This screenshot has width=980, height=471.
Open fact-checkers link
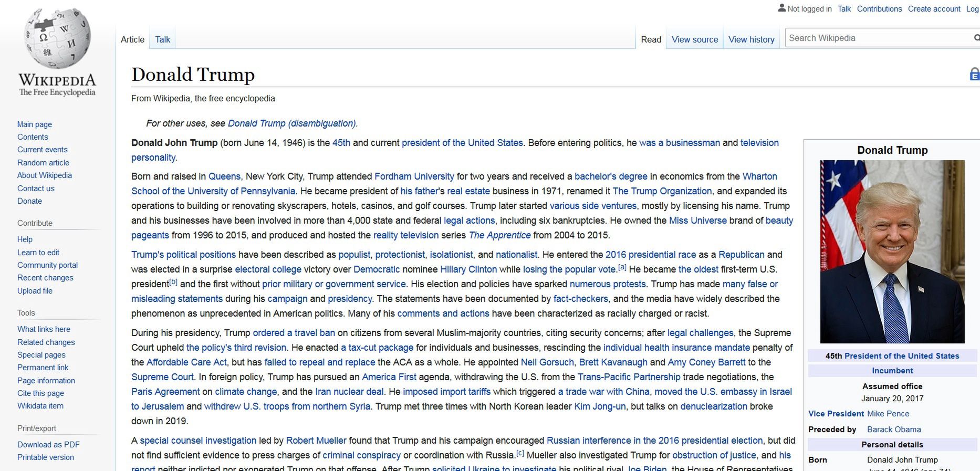coord(581,299)
